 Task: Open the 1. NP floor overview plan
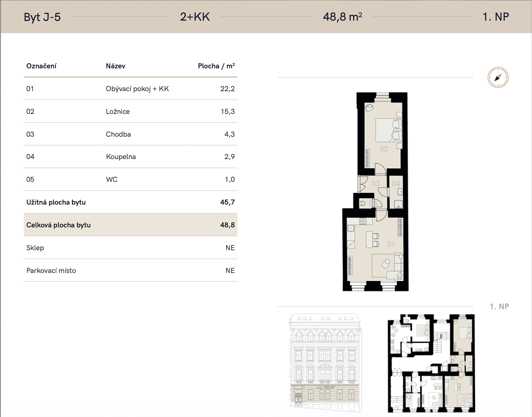(x=431, y=363)
